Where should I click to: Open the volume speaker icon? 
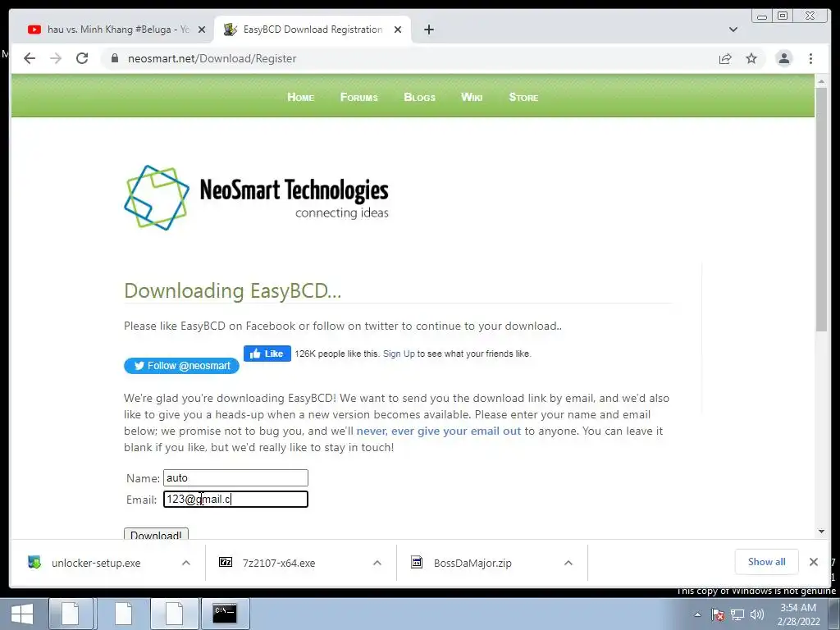pos(757,614)
